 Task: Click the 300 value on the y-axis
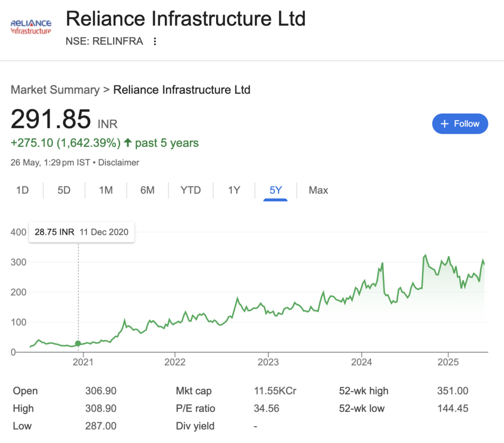(18, 262)
